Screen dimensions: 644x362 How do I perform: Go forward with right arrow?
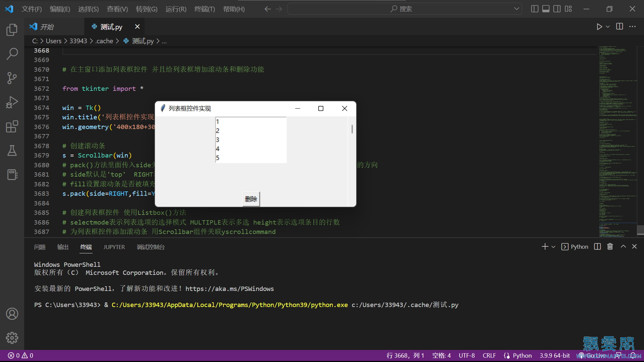pyautogui.click(x=279, y=9)
